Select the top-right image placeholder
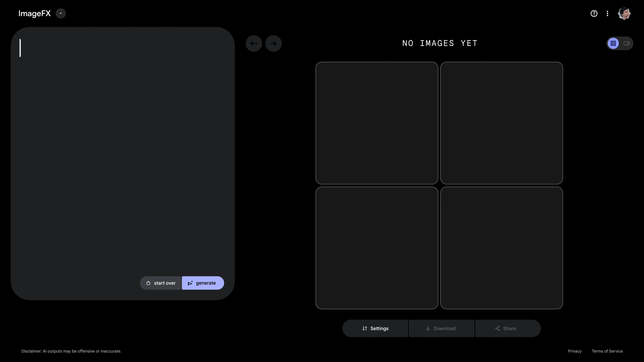Viewport: 644px width, 362px height. tap(501, 123)
